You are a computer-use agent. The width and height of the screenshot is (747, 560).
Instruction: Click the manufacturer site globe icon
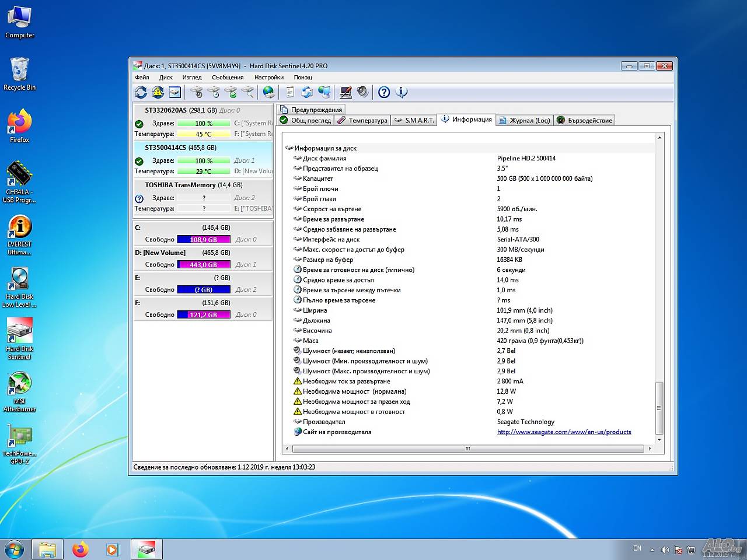[298, 432]
